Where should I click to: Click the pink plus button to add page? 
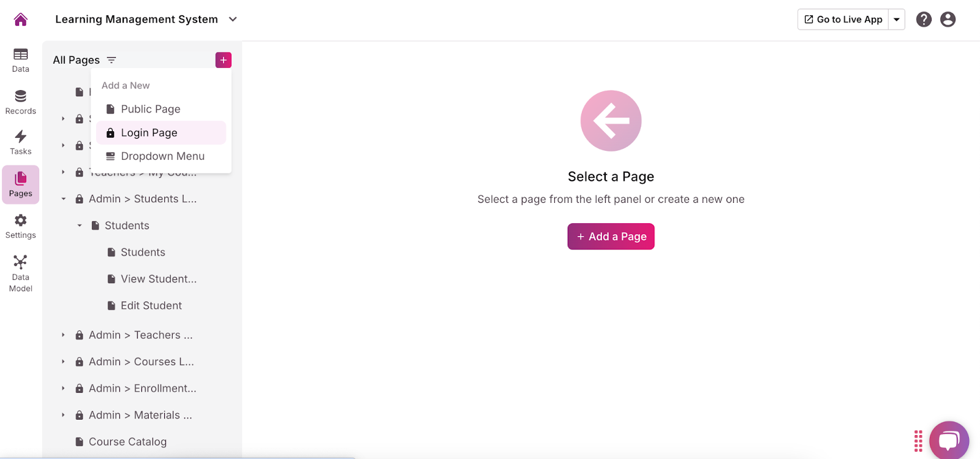224,60
